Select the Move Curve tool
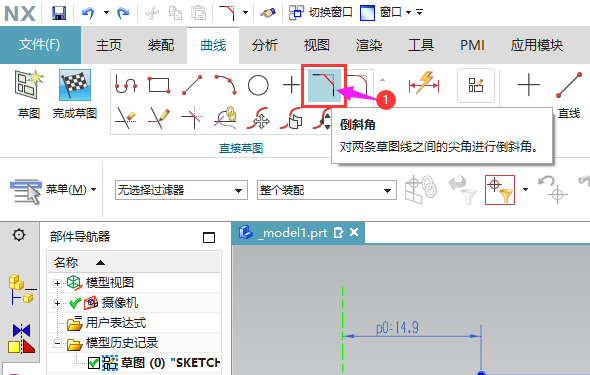Image resolution: width=590 pixels, height=375 pixels. 258,118
